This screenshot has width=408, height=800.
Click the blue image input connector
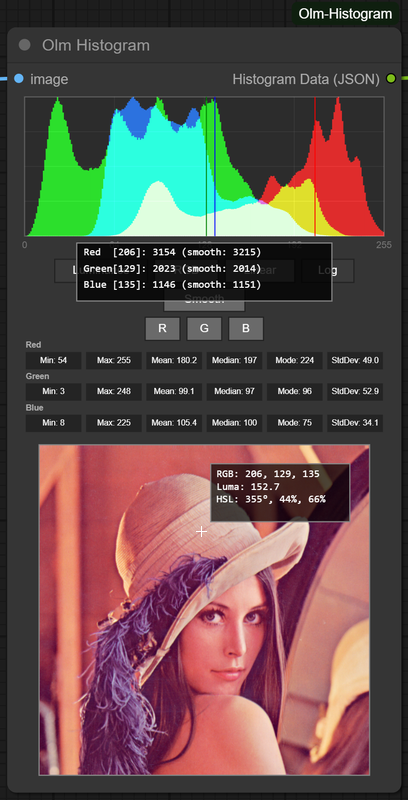[x=19, y=79]
